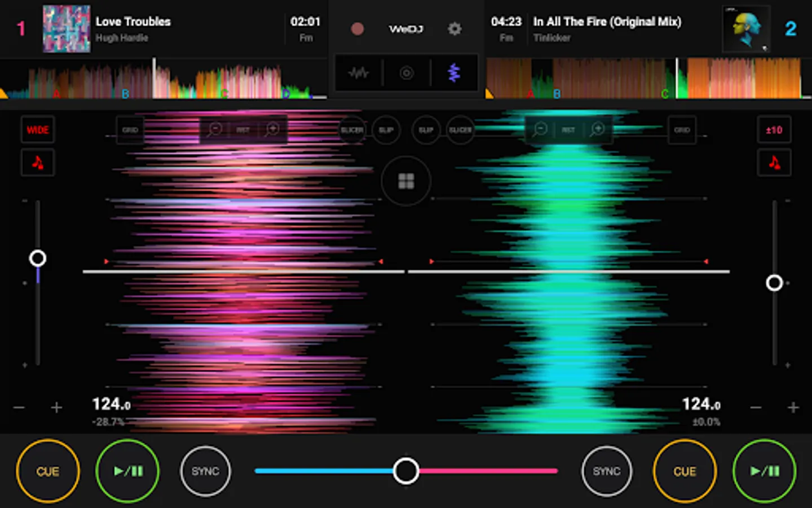This screenshot has width=812, height=508.
Task: Zoom in deck 2 waveform
Action: (597, 130)
